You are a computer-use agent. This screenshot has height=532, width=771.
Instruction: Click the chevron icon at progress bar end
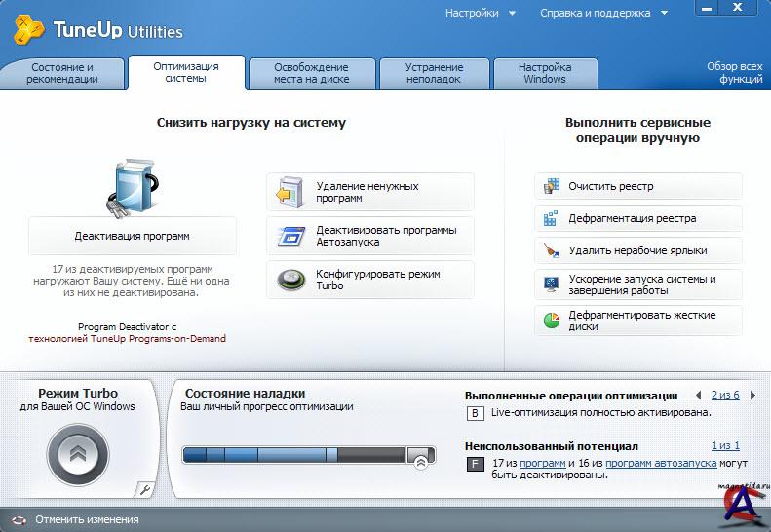point(421,462)
